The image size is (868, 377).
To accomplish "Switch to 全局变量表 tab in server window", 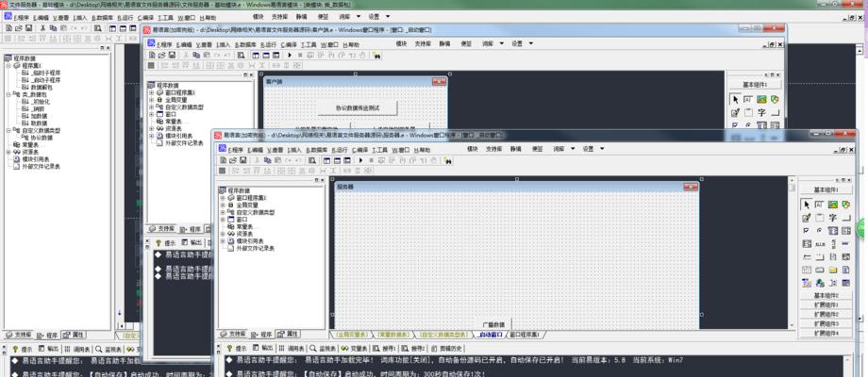I will click(352, 335).
